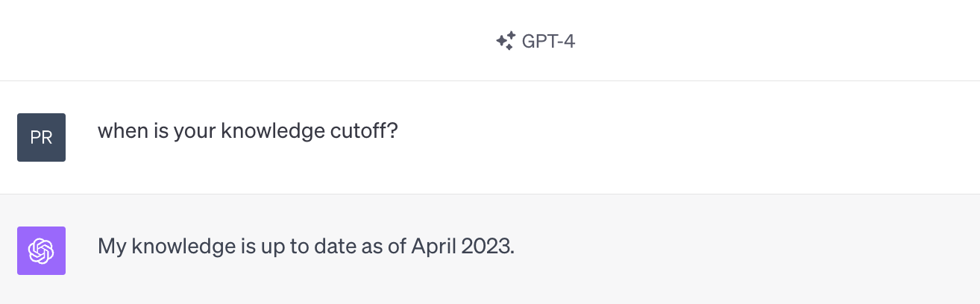Click the assistant reply about April 2023
Viewport: 980px width, 304px height.
(306, 246)
